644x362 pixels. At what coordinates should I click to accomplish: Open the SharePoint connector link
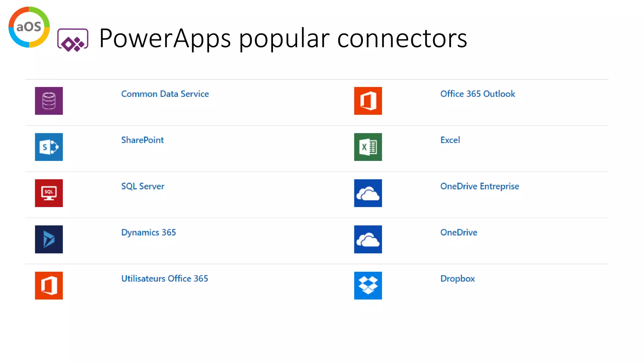click(142, 140)
